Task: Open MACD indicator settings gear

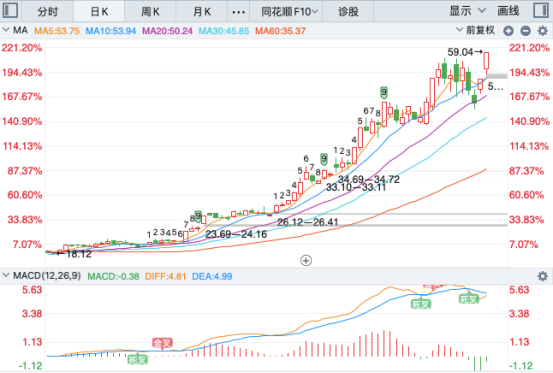Action: (x=542, y=276)
